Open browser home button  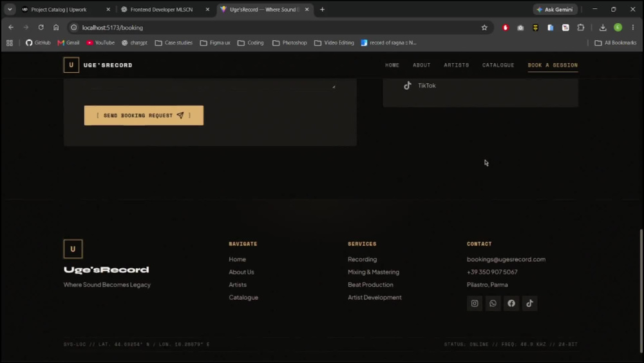coord(56,28)
